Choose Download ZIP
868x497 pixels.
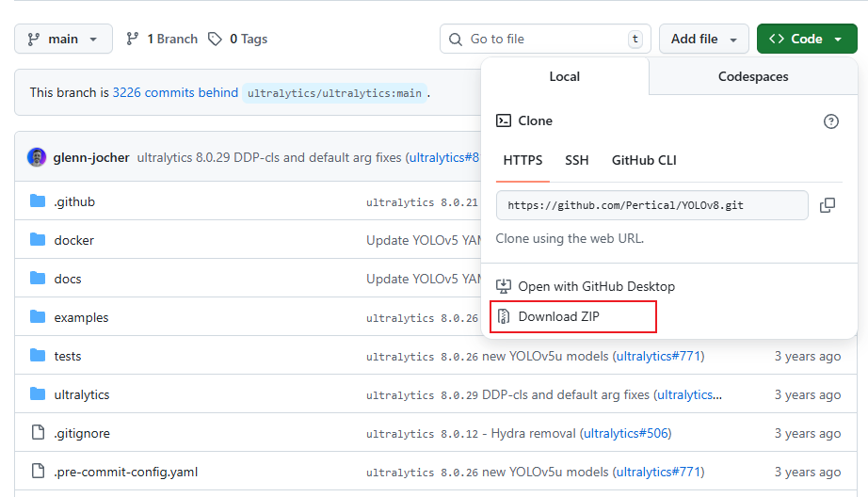(573, 316)
